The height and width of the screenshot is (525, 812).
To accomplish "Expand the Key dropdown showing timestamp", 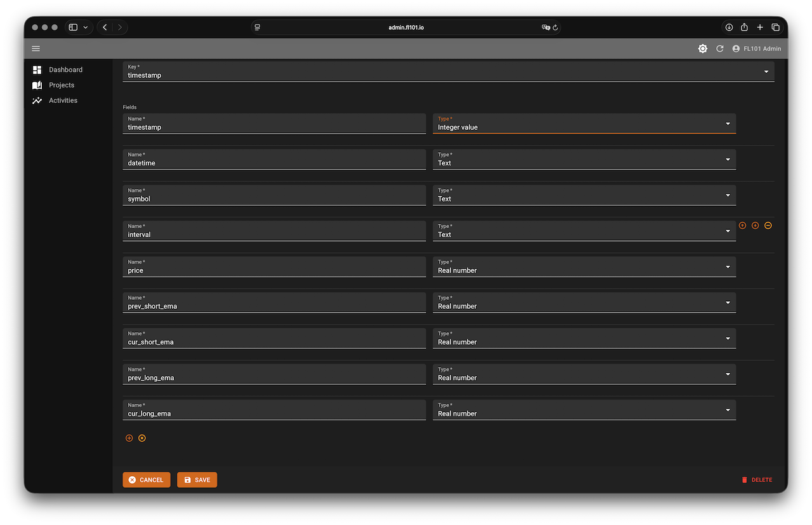I will pyautogui.click(x=448, y=72).
